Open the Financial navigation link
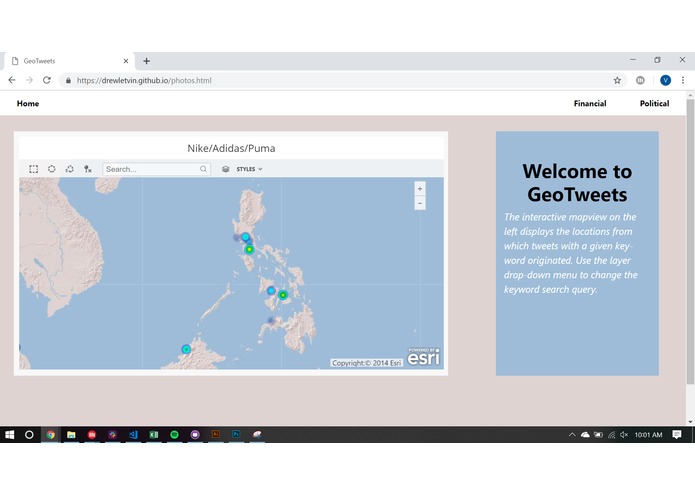Screen dimensions: 695x494 tap(590, 103)
